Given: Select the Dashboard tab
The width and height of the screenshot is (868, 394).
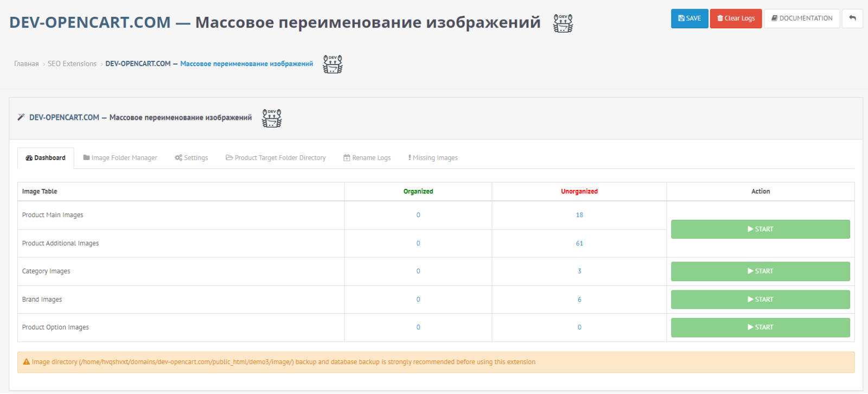Looking at the screenshot, I should click(x=46, y=158).
